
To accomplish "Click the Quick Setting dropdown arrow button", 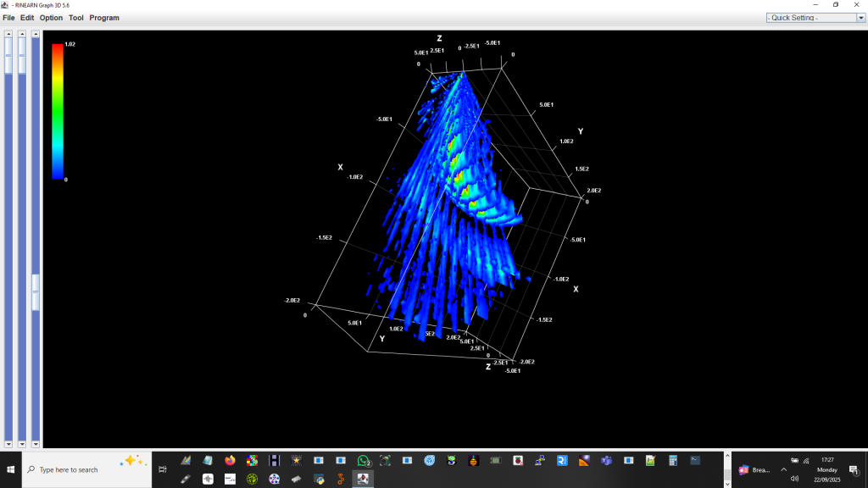I will coord(861,18).
